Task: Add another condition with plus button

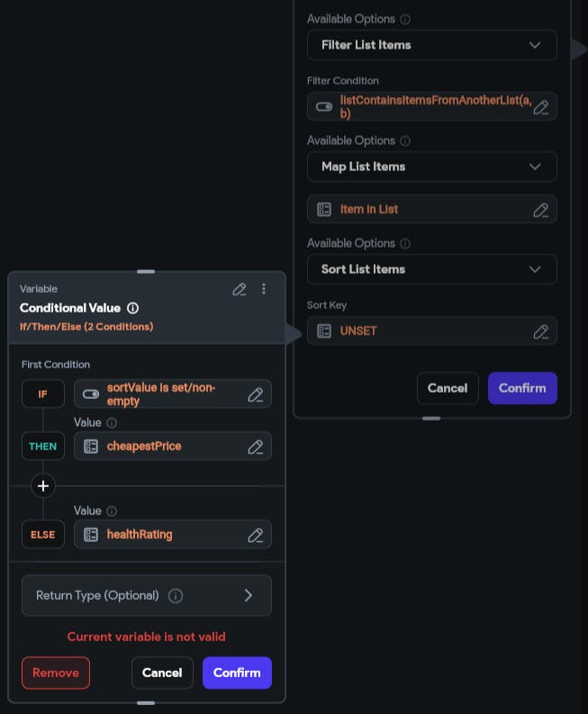Action: [x=42, y=486]
